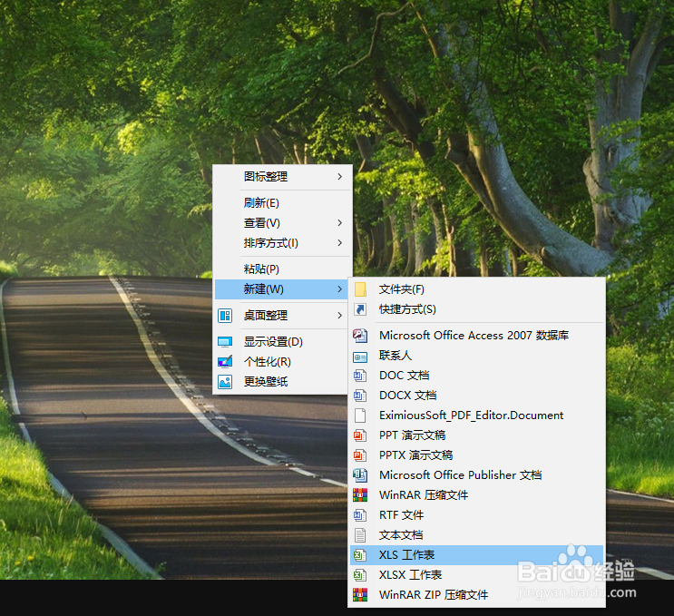Click the personalization icon beside 个性化(R)
Image resolution: width=674 pixels, height=616 pixels.
click(x=225, y=362)
